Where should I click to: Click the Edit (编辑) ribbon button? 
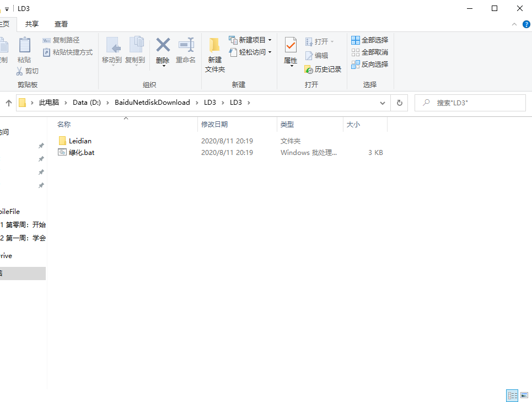pos(316,55)
